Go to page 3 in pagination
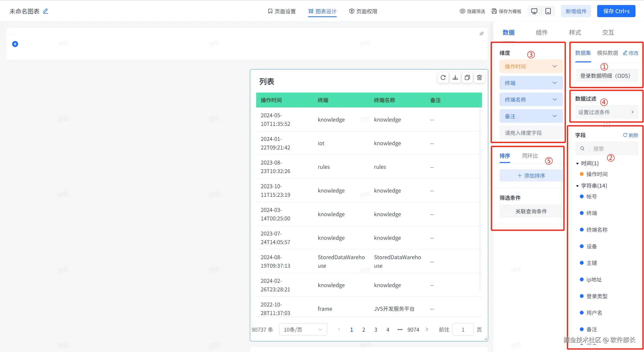 click(x=375, y=330)
